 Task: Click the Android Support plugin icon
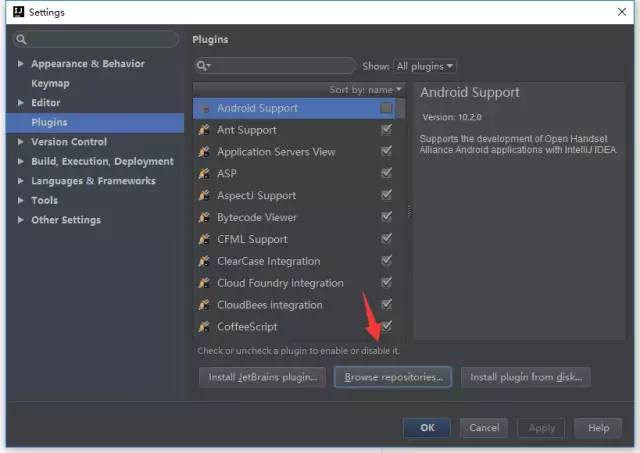(x=205, y=109)
